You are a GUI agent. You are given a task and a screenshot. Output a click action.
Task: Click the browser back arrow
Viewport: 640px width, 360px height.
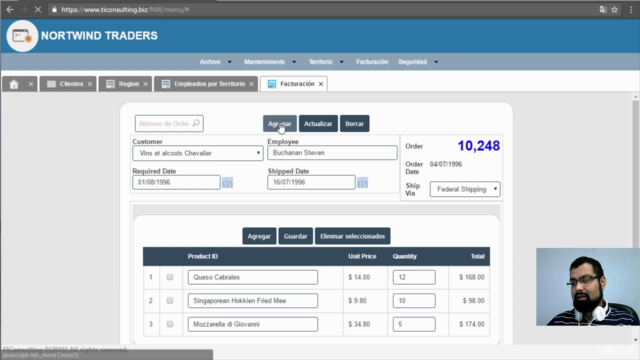(x=10, y=9)
